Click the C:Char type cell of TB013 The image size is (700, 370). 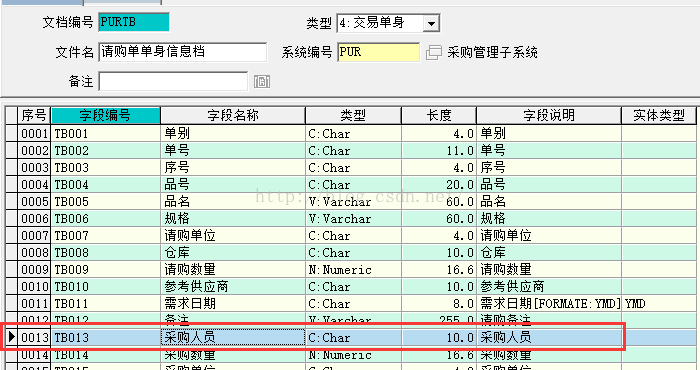pyautogui.click(x=353, y=337)
